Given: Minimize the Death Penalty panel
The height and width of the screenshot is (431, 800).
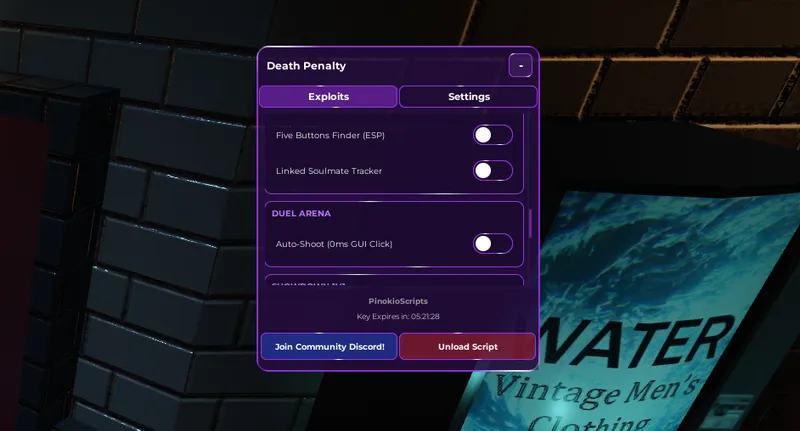Looking at the screenshot, I should pos(520,66).
